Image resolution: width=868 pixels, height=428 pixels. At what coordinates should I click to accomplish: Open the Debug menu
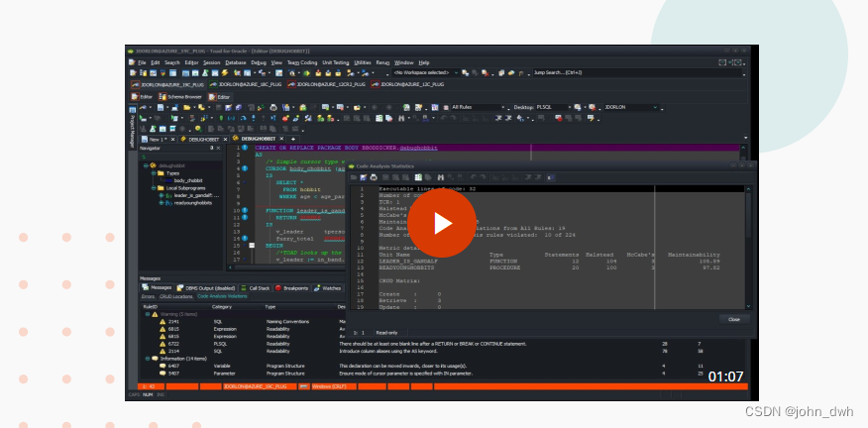coord(259,62)
